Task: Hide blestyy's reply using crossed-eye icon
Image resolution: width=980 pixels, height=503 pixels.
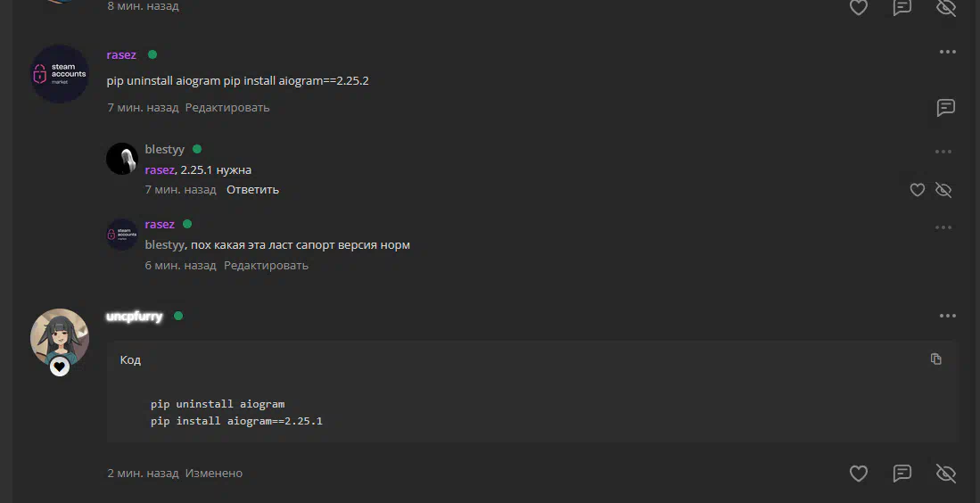Action: 943,190
